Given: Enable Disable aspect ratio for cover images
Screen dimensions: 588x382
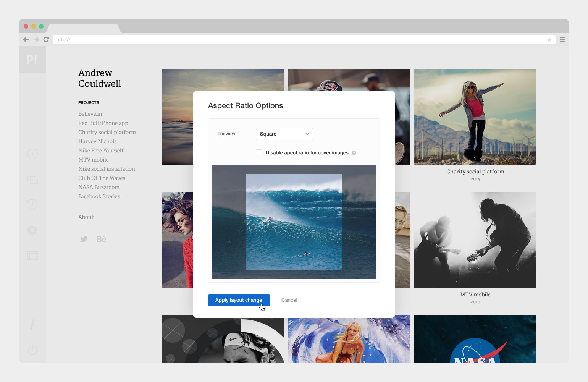Looking at the screenshot, I should [259, 152].
